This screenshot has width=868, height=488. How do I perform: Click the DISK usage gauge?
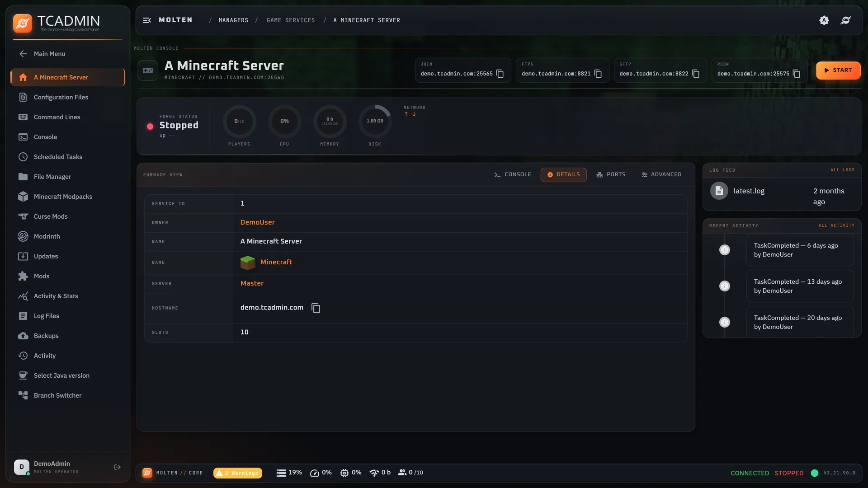[375, 122]
